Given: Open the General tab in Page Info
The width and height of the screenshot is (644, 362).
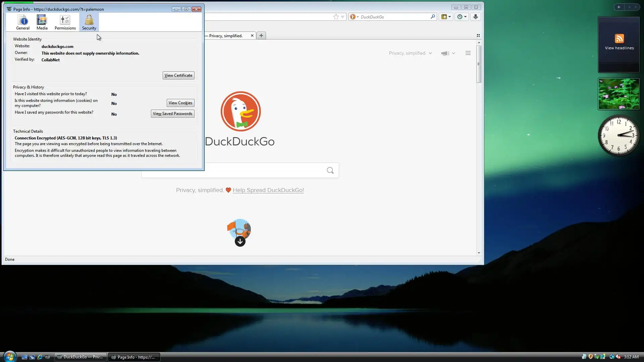Looking at the screenshot, I should tap(23, 22).
